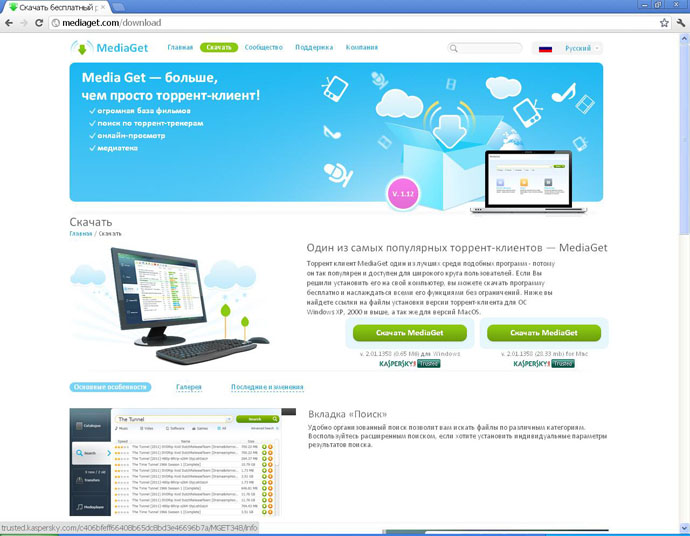
Task: Click the MediaGet logo
Action: point(110,48)
